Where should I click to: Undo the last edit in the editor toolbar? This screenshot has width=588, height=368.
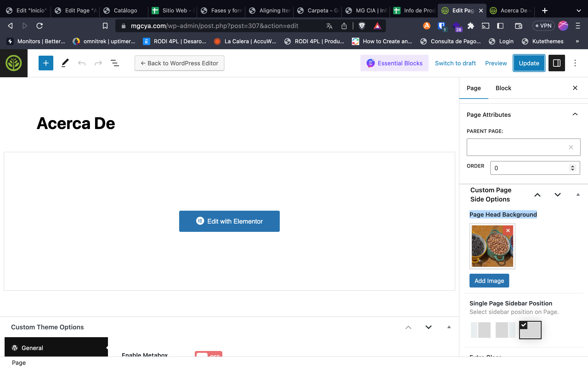coord(82,63)
